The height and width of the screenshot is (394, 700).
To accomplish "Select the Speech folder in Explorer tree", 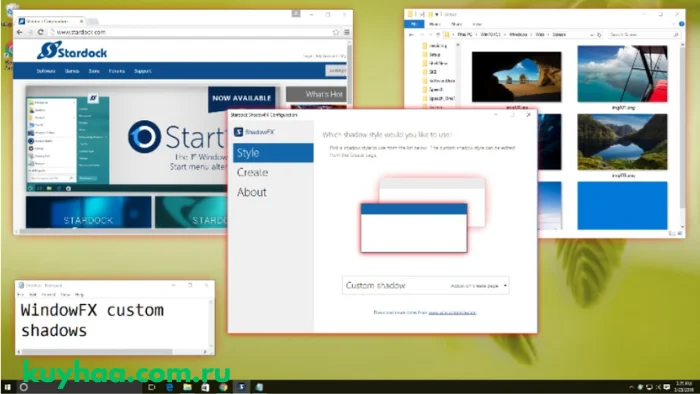I will click(x=435, y=90).
